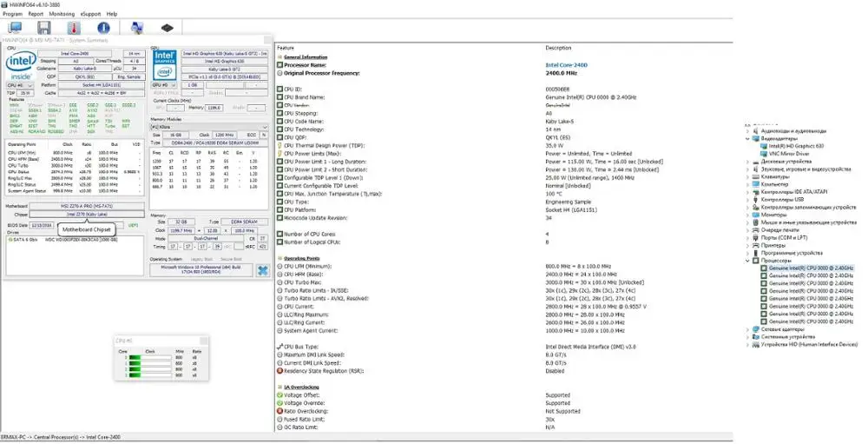868x444 pixels.
Task: Open the Help menu
Action: [112, 14]
